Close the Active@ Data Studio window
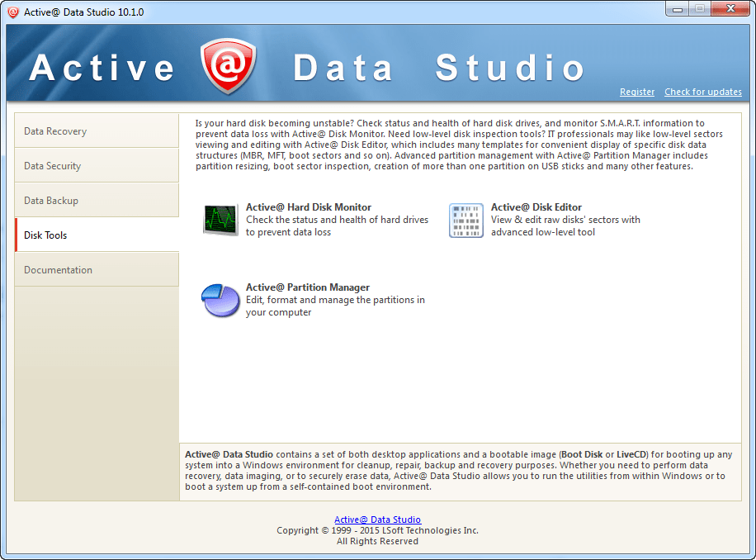The height and width of the screenshot is (560, 756). [x=730, y=9]
